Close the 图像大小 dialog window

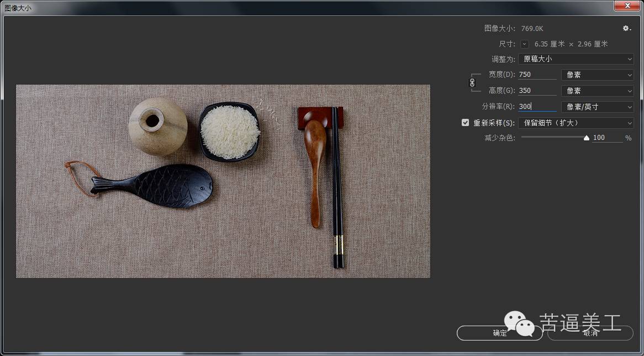click(x=627, y=6)
